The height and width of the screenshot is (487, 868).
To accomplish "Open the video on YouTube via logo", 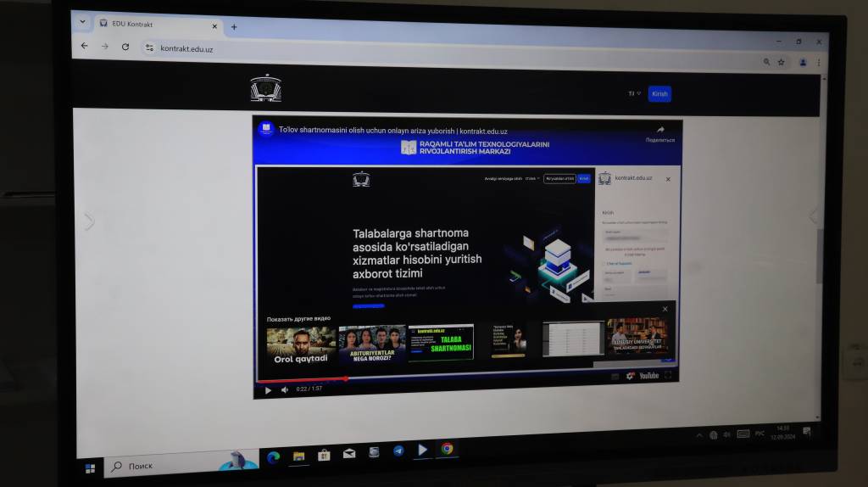I will [648, 375].
